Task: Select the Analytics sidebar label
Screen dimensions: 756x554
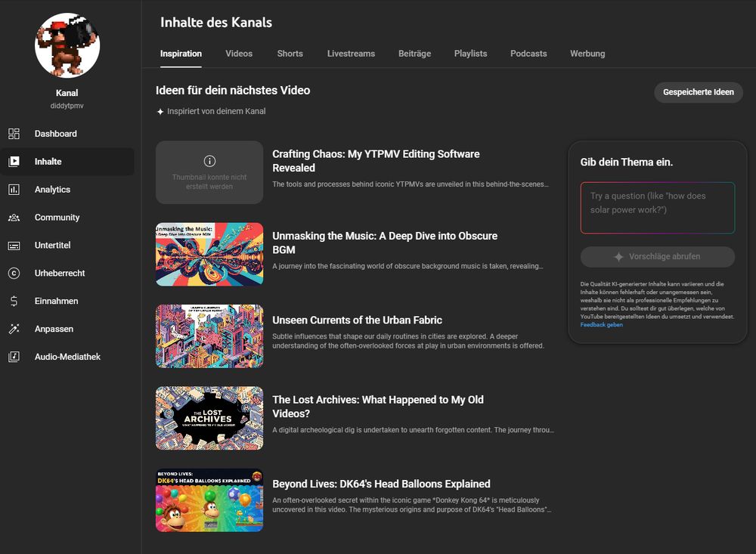Action: pos(52,190)
